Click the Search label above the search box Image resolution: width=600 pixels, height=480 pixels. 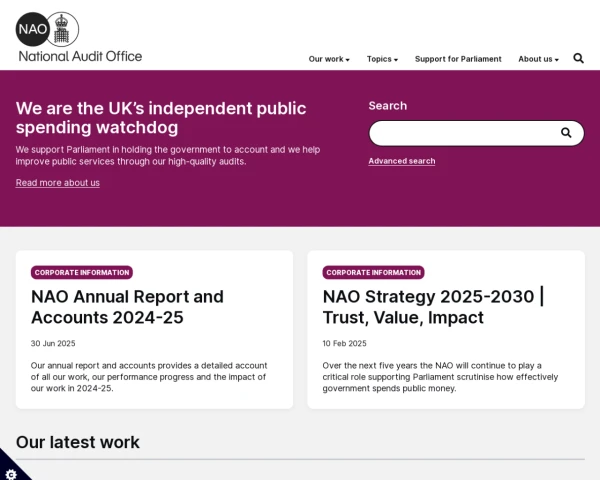click(388, 106)
